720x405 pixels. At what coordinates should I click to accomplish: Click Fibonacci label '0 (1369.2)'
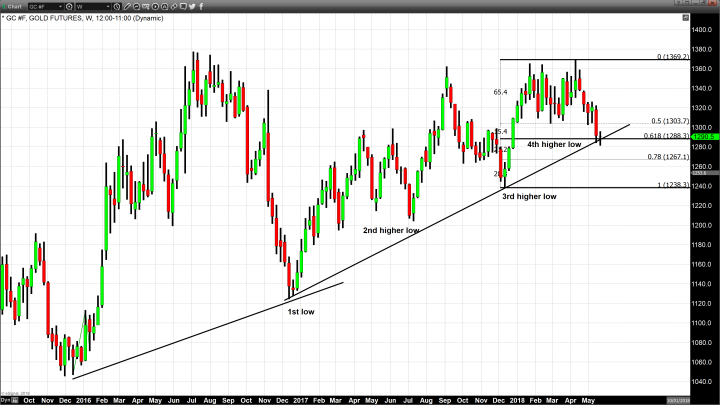point(673,56)
